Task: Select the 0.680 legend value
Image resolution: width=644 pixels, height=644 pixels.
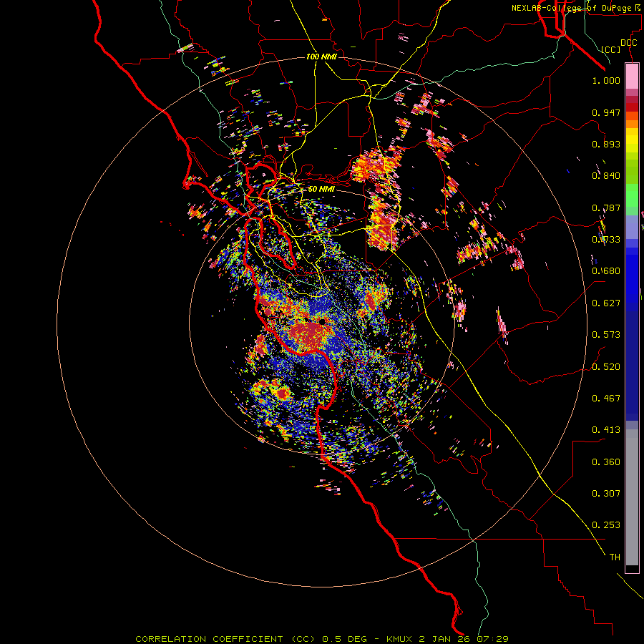Action: pyautogui.click(x=606, y=271)
